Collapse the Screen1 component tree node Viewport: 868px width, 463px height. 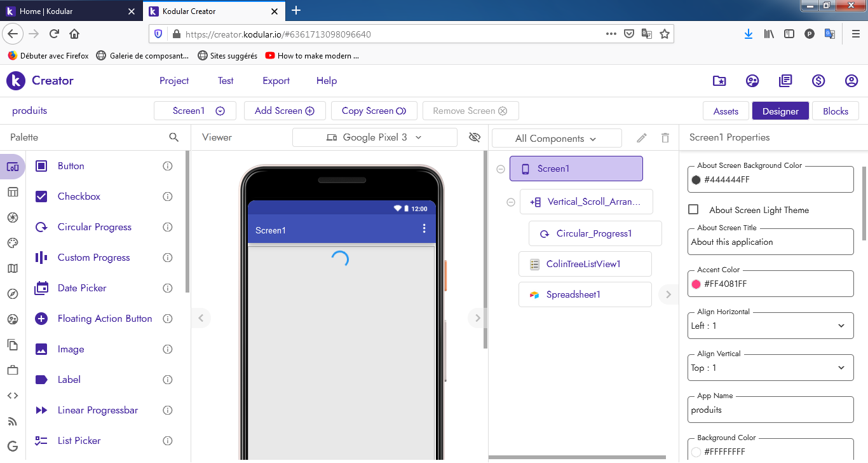click(501, 169)
